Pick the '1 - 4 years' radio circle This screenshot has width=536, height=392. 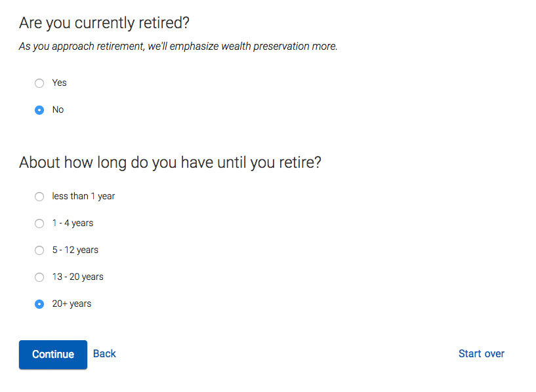point(39,224)
